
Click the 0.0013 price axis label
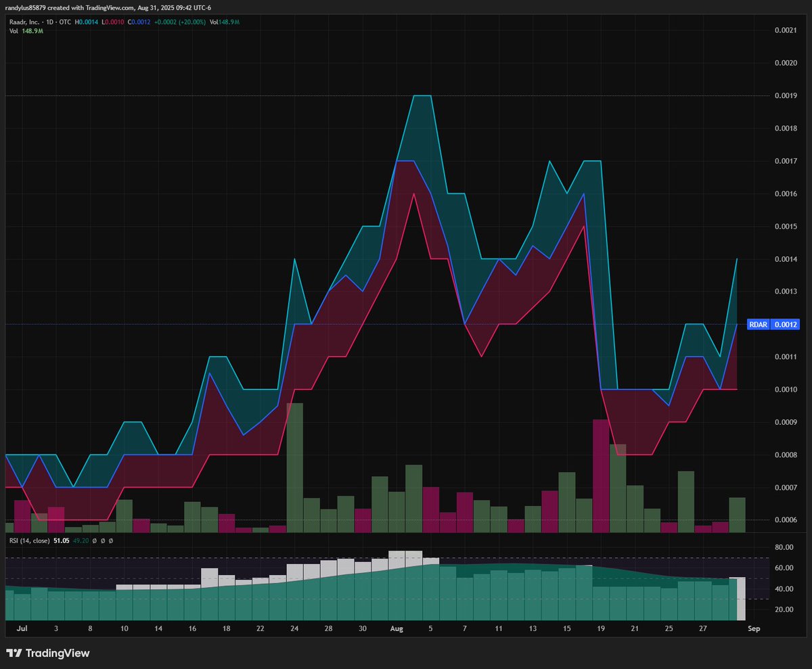coord(785,292)
